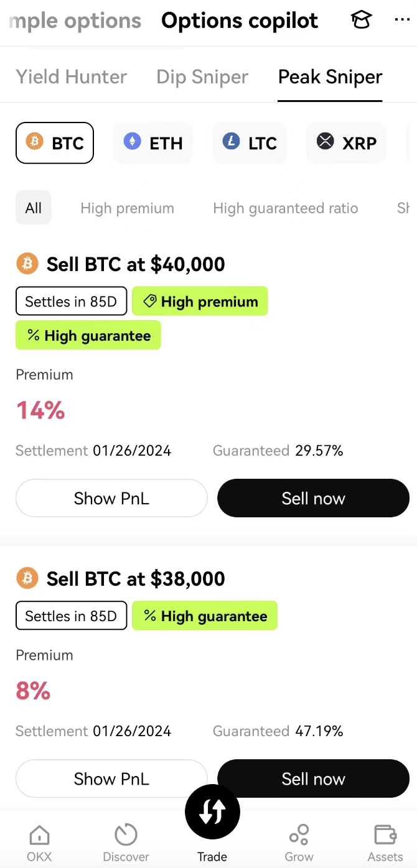Image resolution: width=417 pixels, height=868 pixels.
Task: Select the XRP coin chip
Action: pos(347,143)
